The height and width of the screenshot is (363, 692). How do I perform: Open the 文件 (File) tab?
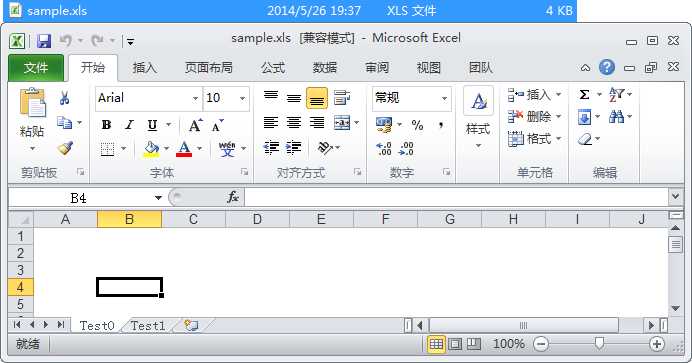point(36,67)
